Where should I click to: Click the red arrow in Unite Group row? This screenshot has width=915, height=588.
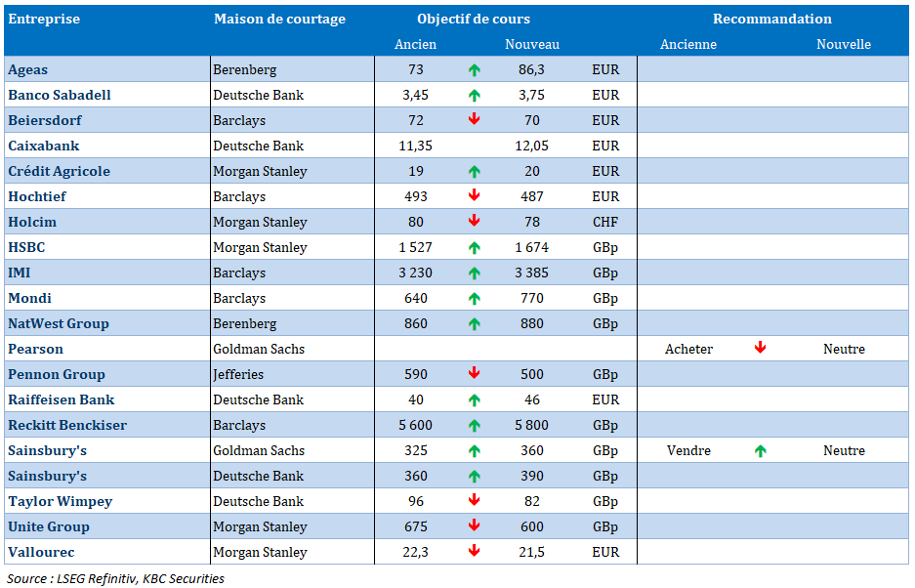pos(474,525)
